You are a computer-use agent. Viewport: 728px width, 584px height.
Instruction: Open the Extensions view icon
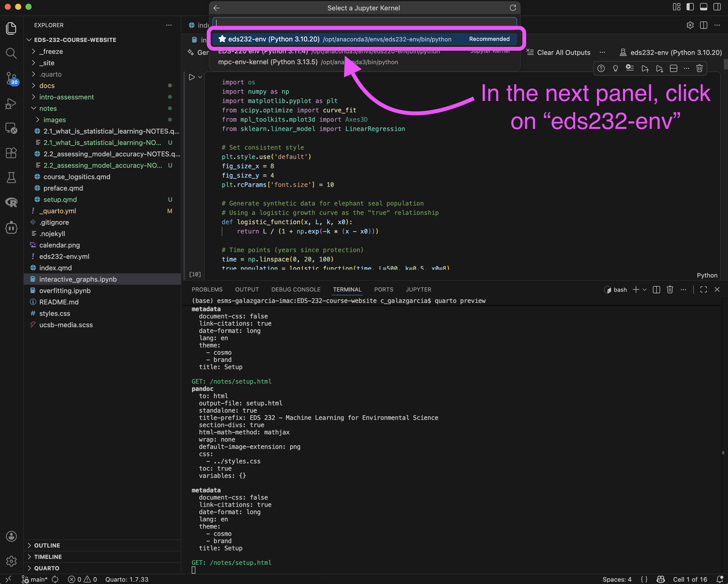click(11, 153)
